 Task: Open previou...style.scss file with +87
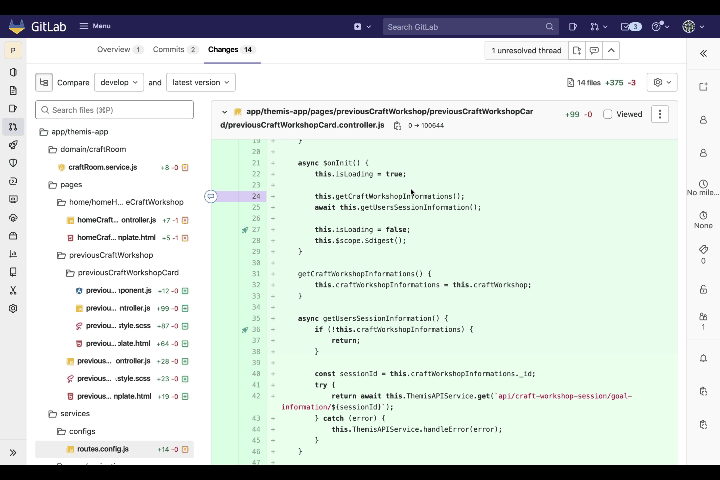pos(114,326)
